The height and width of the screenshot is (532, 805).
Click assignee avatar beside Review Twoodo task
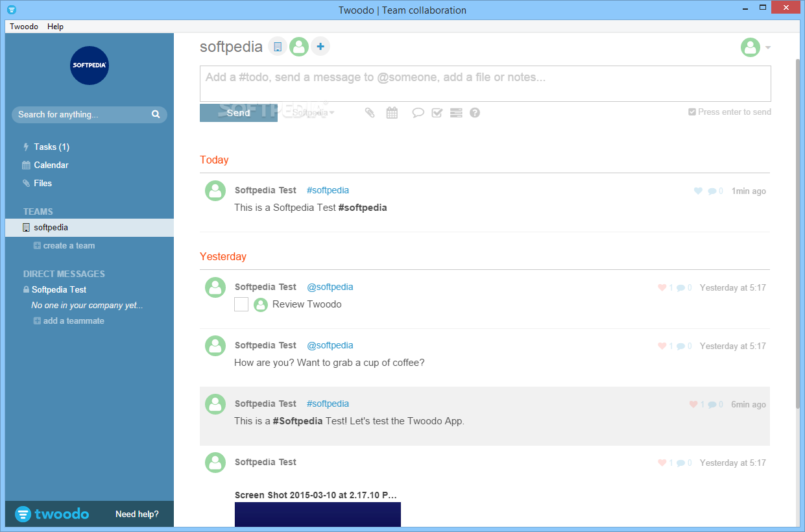click(x=261, y=305)
